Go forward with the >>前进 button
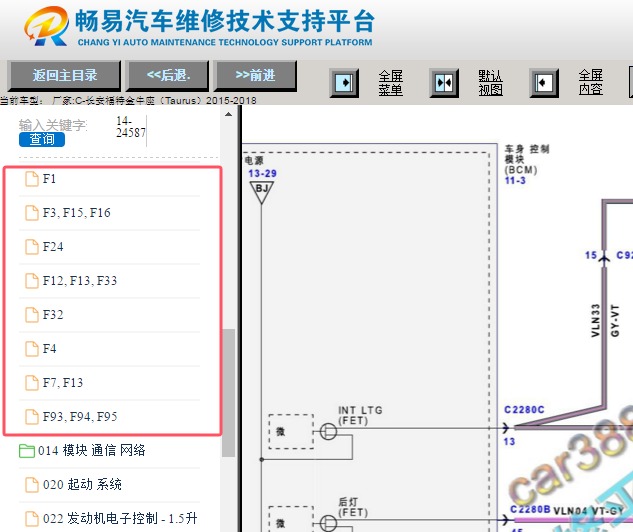 click(256, 75)
